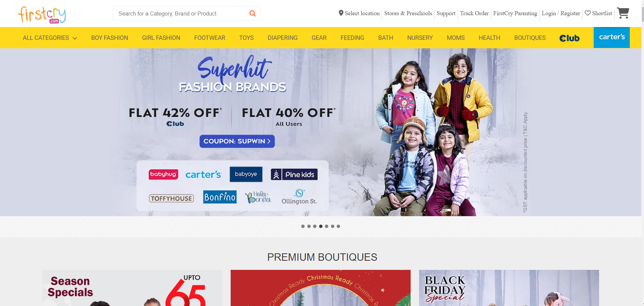The height and width of the screenshot is (306, 644).
Task: Click the babyhug brand logo
Action: pos(163,174)
